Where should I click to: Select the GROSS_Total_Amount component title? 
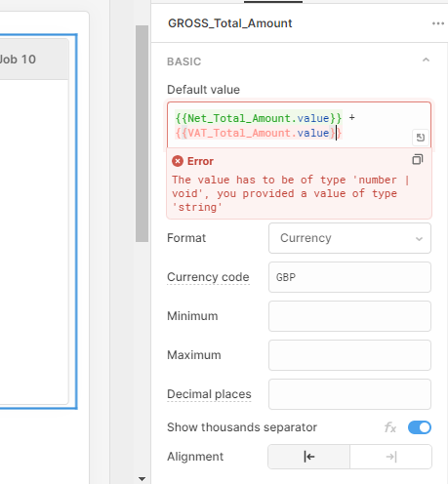pyautogui.click(x=230, y=23)
